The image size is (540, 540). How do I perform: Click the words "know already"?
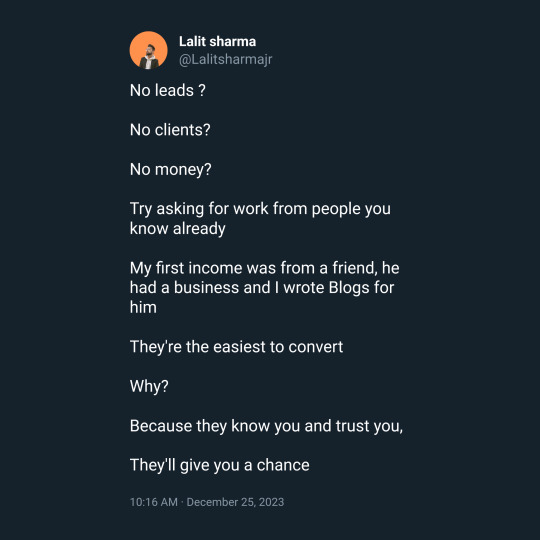click(178, 229)
